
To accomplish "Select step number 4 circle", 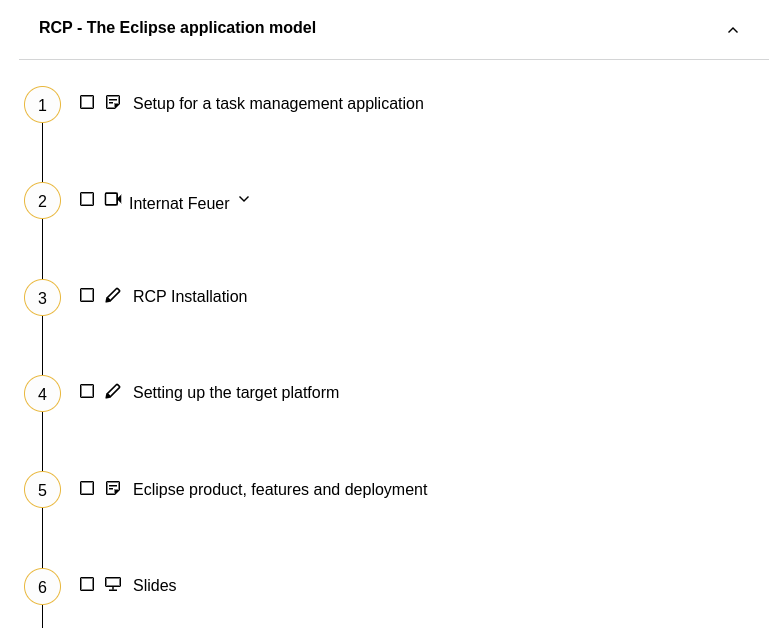I will point(42,394).
